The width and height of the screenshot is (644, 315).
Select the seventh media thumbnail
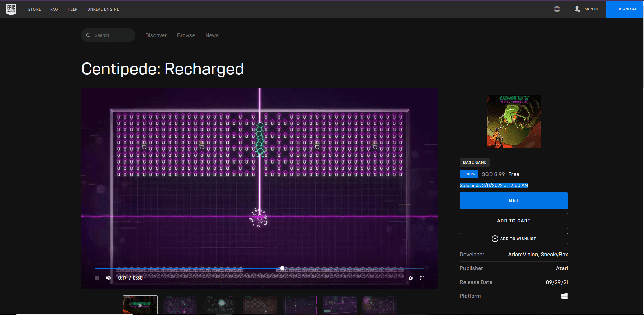click(x=379, y=305)
